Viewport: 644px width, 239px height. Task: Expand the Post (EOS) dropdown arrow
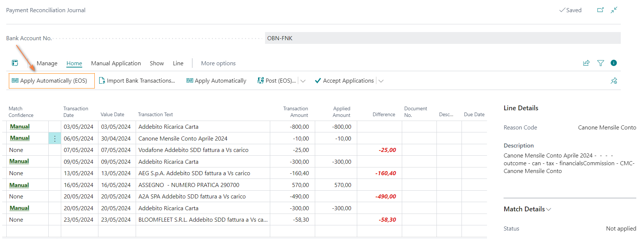coord(303,81)
